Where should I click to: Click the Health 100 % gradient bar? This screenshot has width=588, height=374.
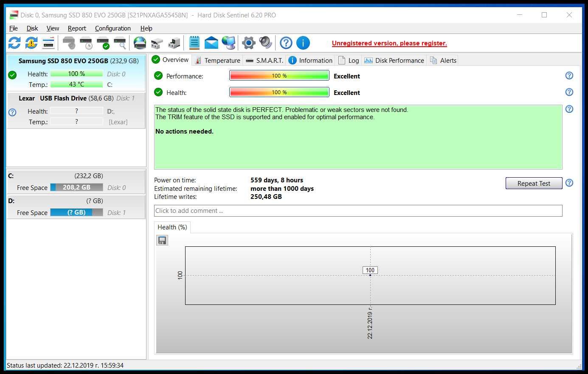click(279, 92)
